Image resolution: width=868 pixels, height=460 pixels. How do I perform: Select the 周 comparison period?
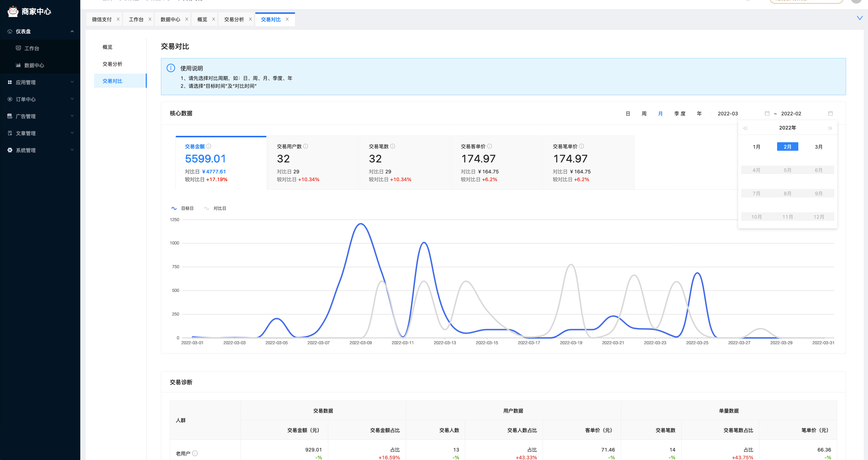tap(644, 114)
